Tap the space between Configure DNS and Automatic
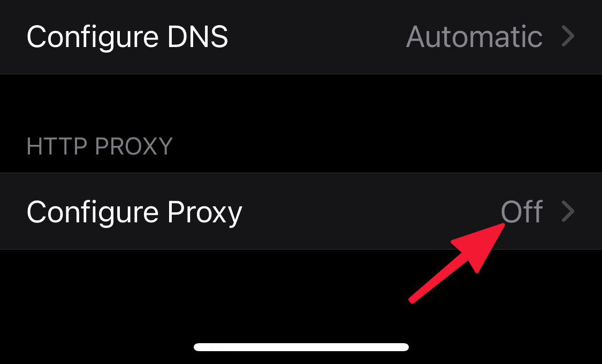The height and width of the screenshot is (364, 602). tap(317, 37)
